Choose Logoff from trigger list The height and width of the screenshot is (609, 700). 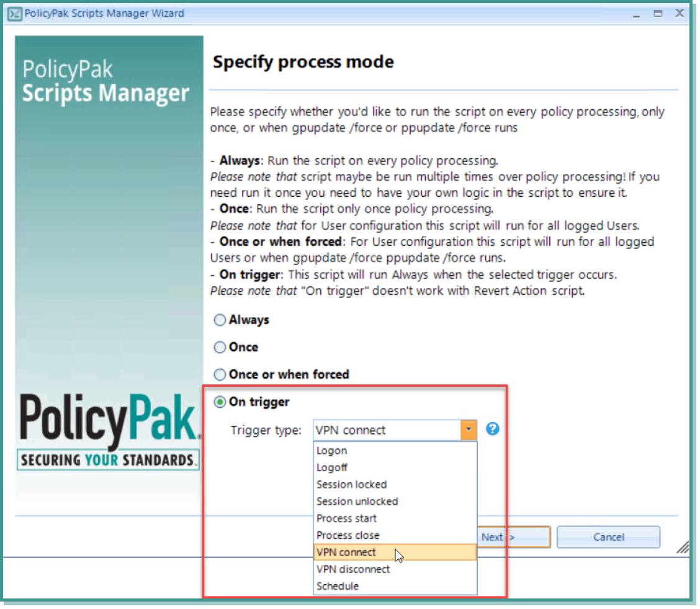point(395,468)
